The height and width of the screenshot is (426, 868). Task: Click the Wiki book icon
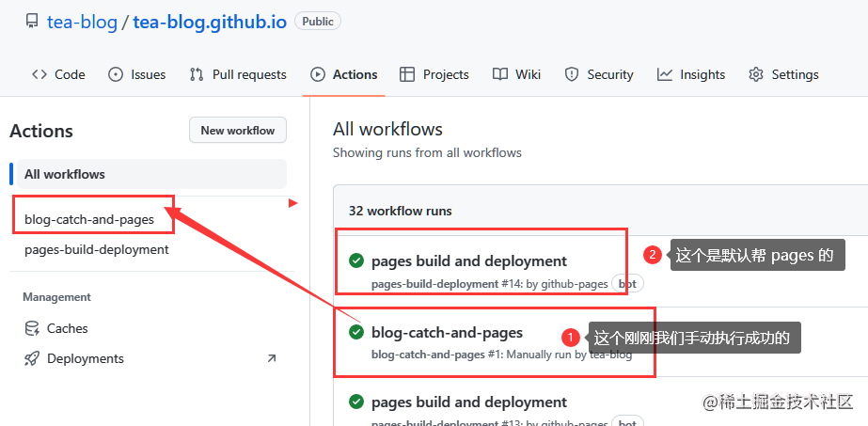[500, 74]
